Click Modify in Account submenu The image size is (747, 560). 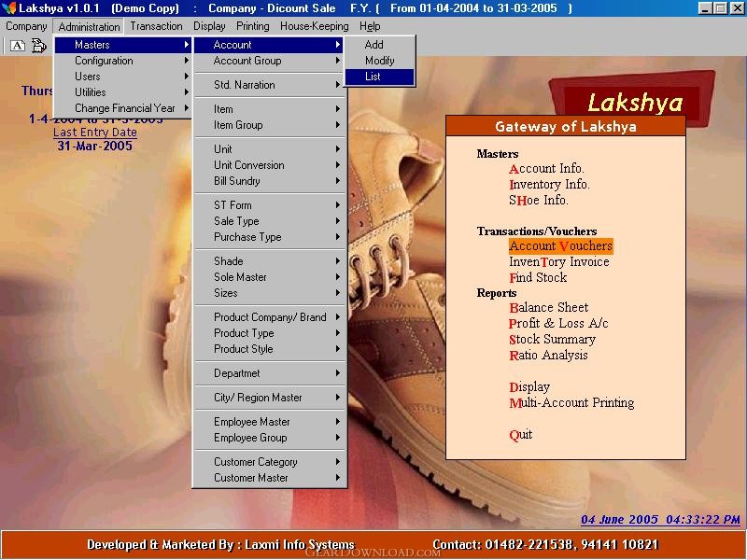(379, 61)
